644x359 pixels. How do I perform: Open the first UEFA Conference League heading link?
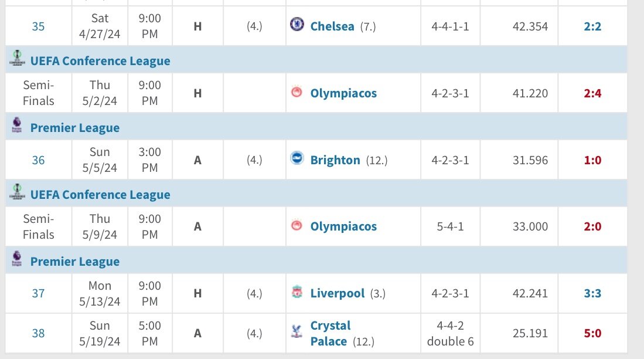click(x=100, y=61)
